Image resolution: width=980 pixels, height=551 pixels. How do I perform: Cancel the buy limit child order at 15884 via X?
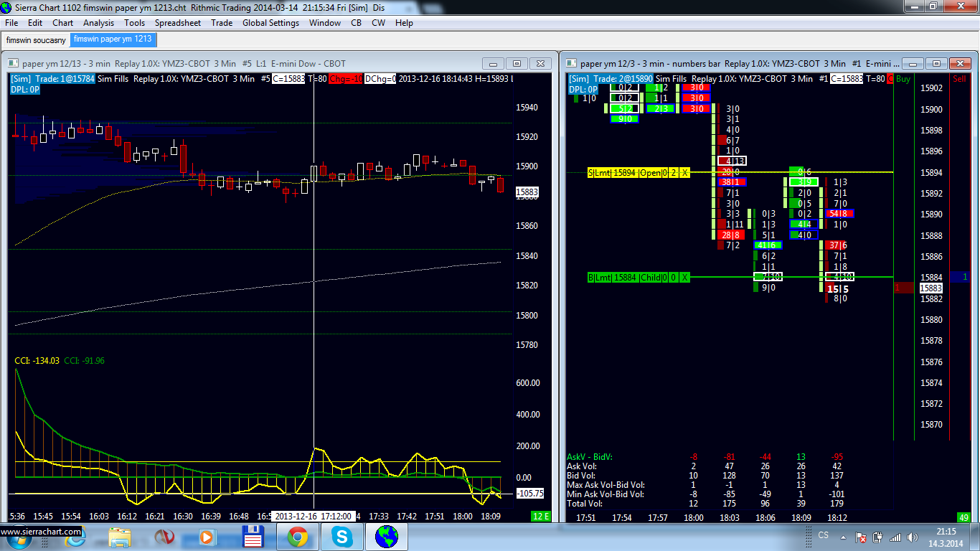pyautogui.click(x=684, y=277)
